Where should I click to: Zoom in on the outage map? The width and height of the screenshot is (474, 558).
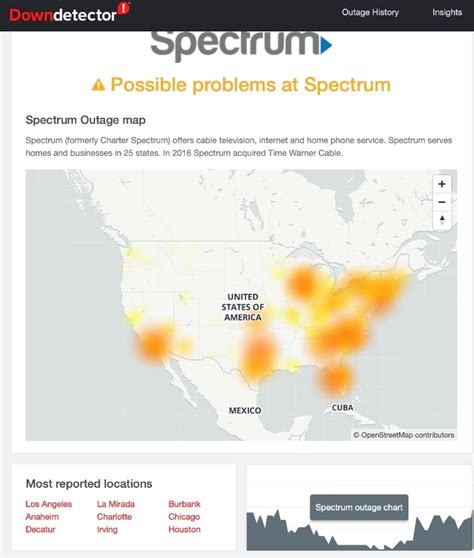pos(442,184)
